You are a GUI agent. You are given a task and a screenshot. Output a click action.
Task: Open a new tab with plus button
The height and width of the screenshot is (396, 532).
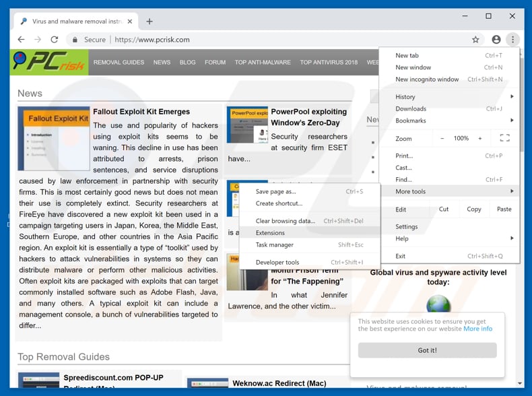tap(149, 22)
